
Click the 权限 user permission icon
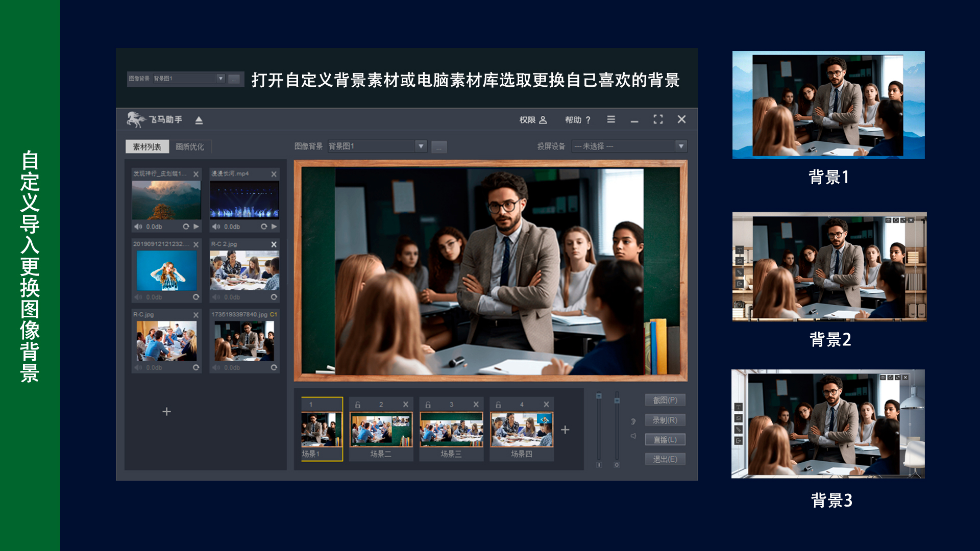pos(543,120)
